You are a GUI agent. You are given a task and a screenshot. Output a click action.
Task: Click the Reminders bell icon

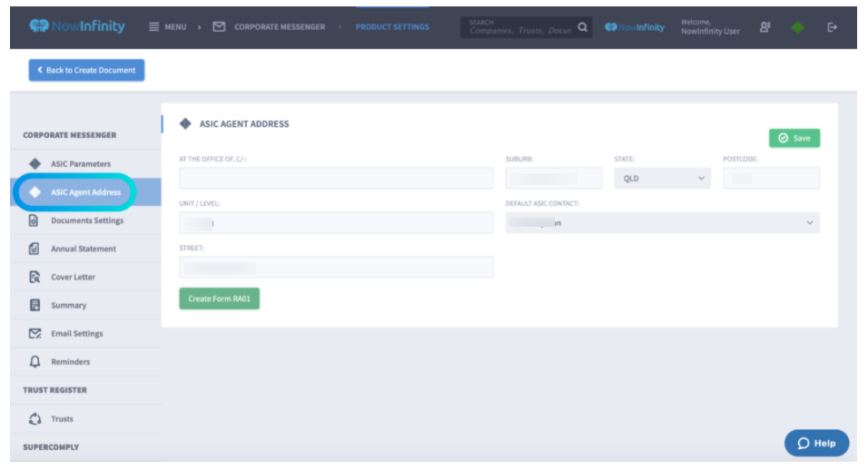35,361
